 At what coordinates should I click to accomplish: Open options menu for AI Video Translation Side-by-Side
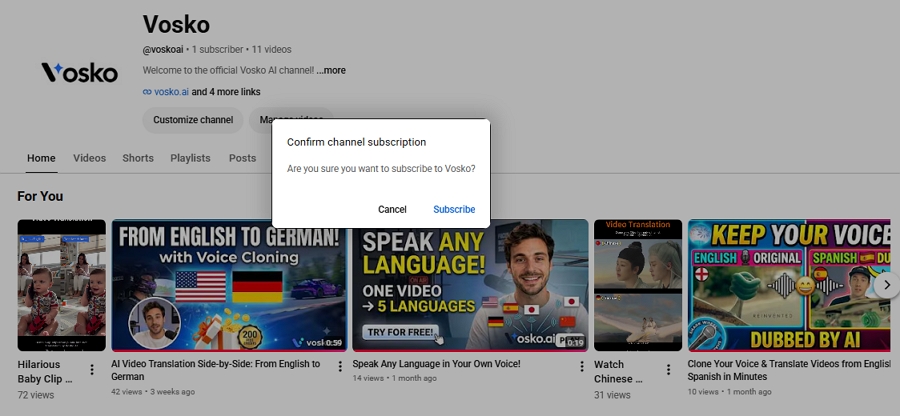pyautogui.click(x=340, y=366)
